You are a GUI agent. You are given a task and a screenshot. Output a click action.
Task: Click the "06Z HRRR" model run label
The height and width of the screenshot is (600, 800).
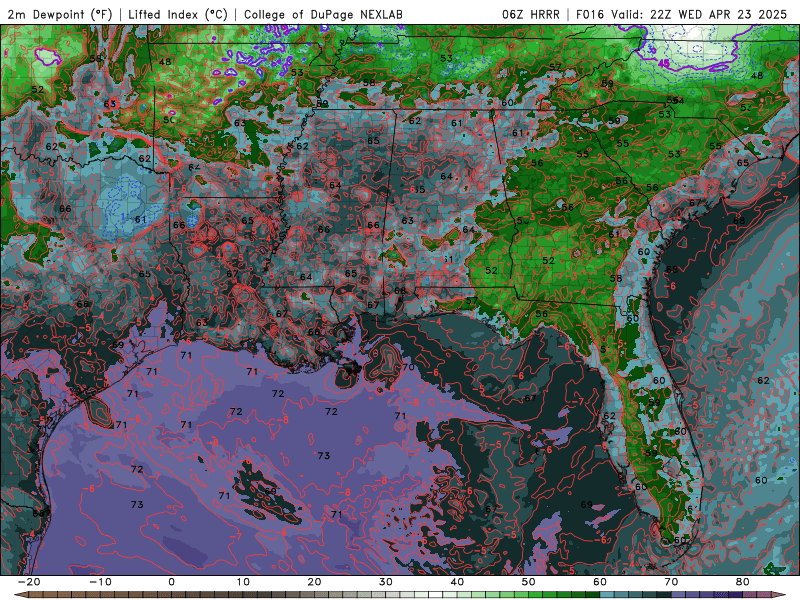pyautogui.click(x=531, y=14)
